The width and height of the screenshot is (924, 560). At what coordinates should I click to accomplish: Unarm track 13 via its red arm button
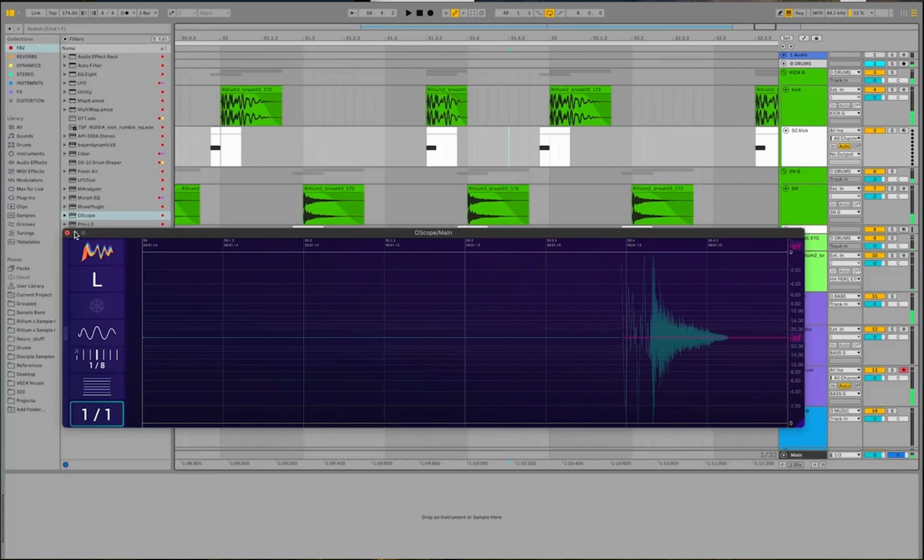pyautogui.click(x=903, y=370)
